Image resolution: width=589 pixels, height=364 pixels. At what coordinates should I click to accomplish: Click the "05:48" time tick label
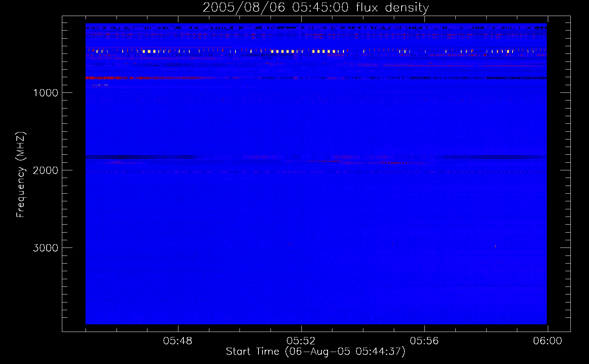click(x=178, y=341)
